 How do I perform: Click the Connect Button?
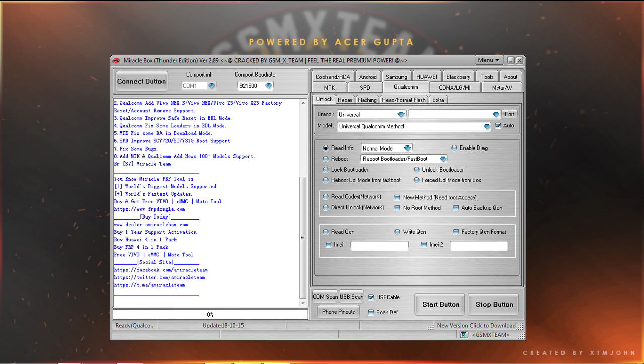point(141,81)
